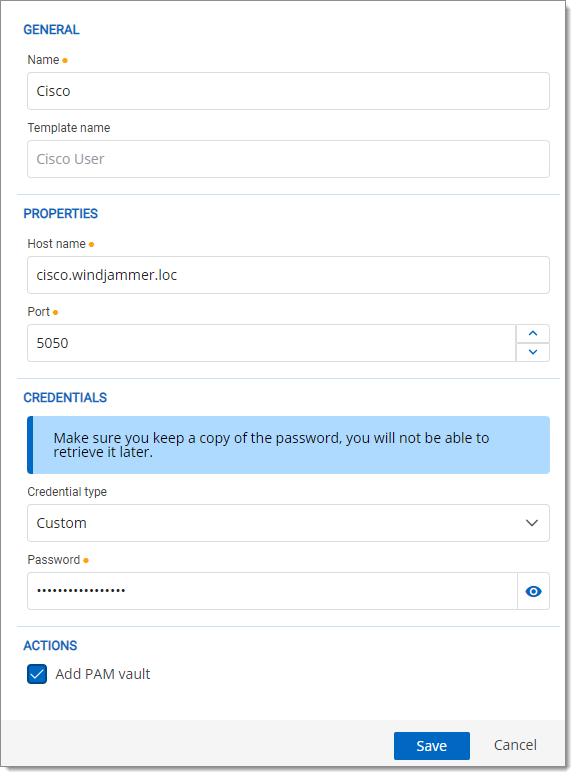
Task: Increase the port number with up arrow
Action: tap(533, 333)
